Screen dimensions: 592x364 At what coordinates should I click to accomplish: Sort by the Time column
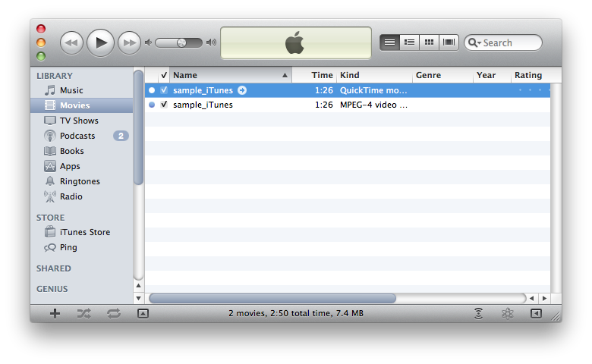[x=314, y=75]
